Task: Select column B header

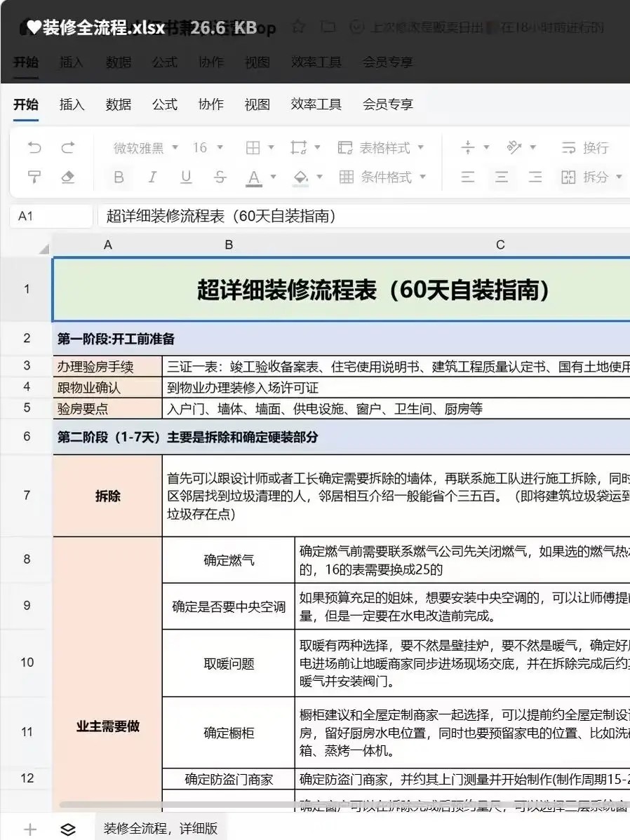Action: pos(229,245)
